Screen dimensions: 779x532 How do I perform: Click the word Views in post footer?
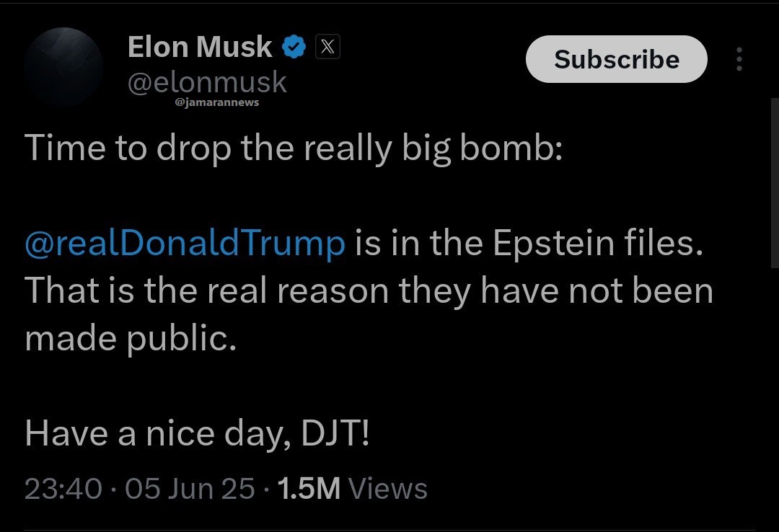(388, 489)
